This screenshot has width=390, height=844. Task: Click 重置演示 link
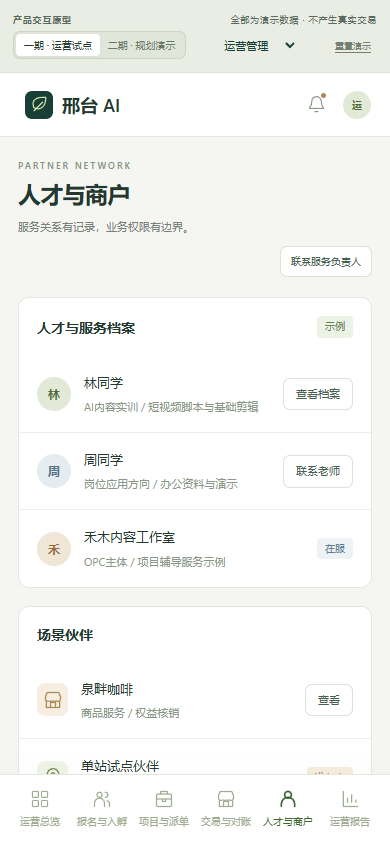click(x=353, y=46)
